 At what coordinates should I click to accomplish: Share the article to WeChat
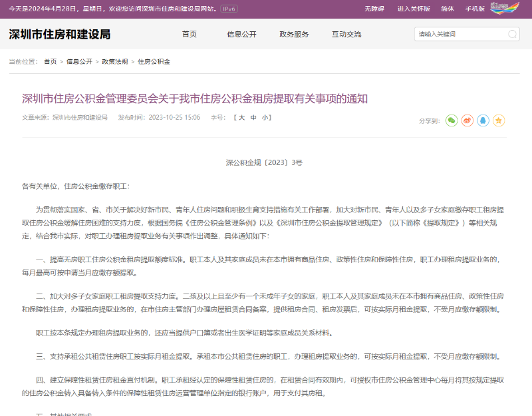pos(452,120)
